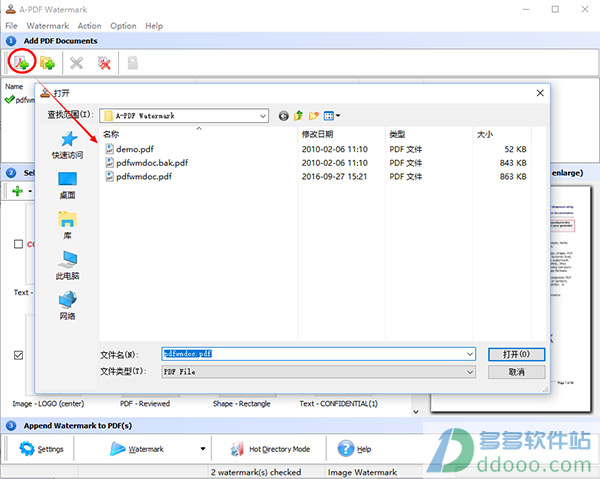The height and width of the screenshot is (479, 600).
Task: Open dropdown arrow next to Watermark button
Action: (202, 449)
